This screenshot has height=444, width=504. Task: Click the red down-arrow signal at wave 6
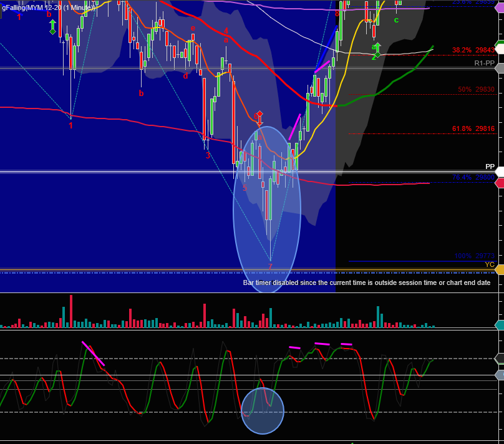[259, 118]
